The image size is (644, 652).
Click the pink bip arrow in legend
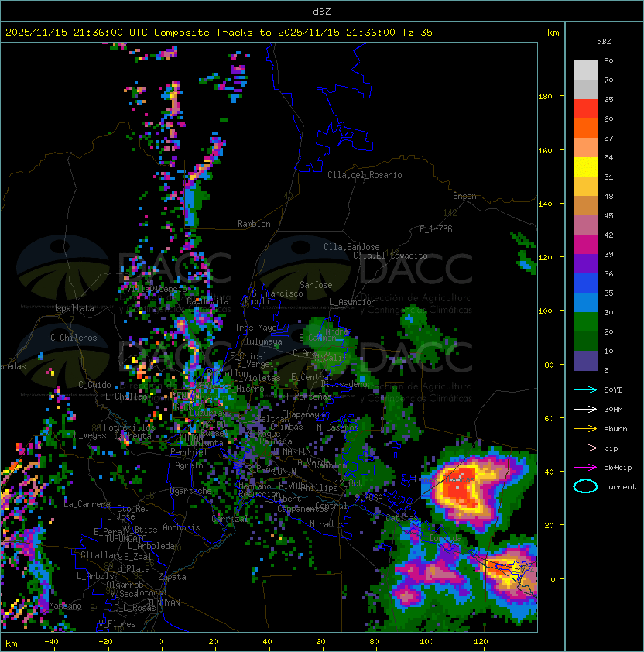tap(585, 448)
